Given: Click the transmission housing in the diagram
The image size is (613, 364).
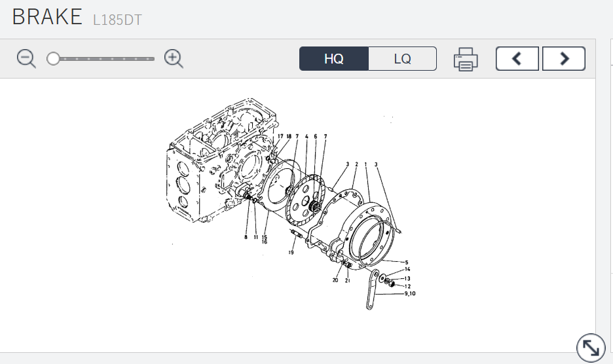Looking at the screenshot, I should pyautogui.click(x=196, y=170).
